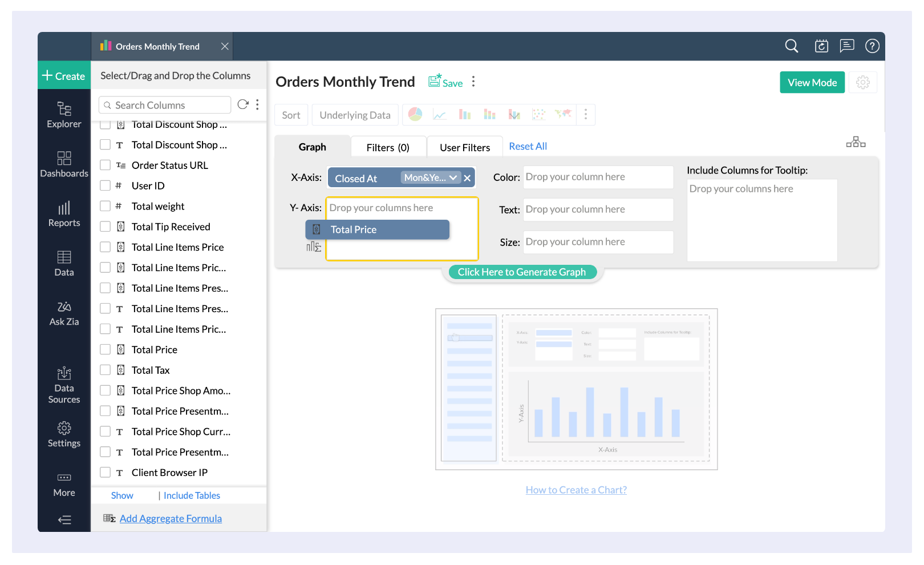Select the stacked bar chart type
The height and width of the screenshot is (565, 924).
(x=489, y=115)
